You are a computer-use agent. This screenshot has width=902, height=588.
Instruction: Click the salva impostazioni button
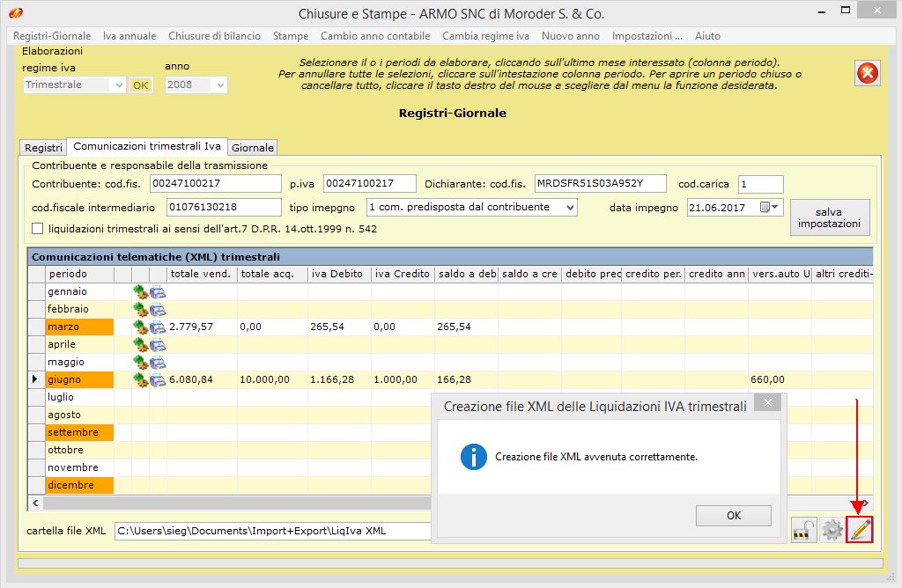click(829, 217)
